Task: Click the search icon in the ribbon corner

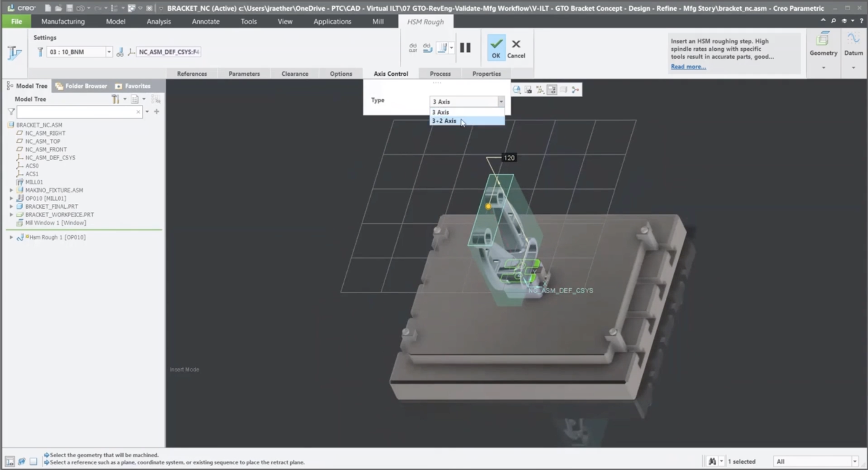Action: tap(833, 21)
